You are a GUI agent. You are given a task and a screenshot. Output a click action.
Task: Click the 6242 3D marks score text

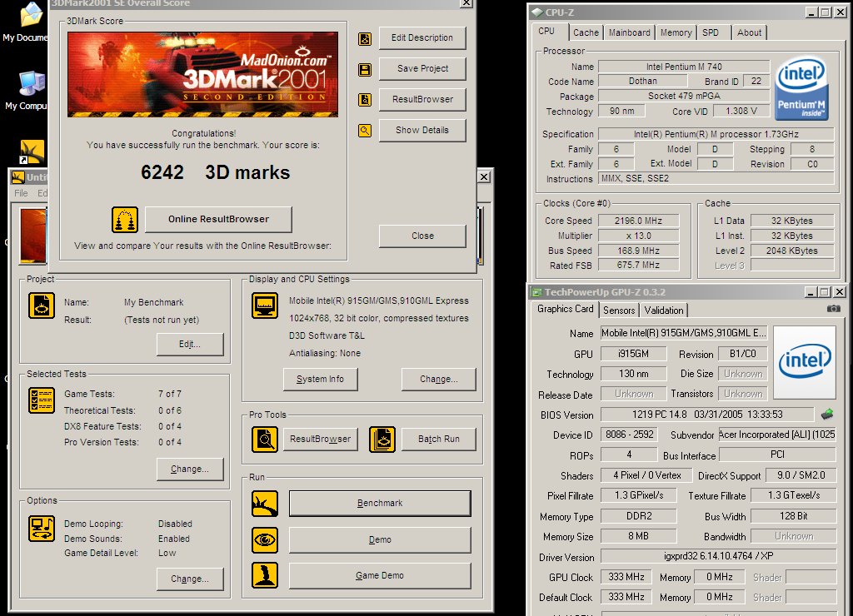click(216, 172)
